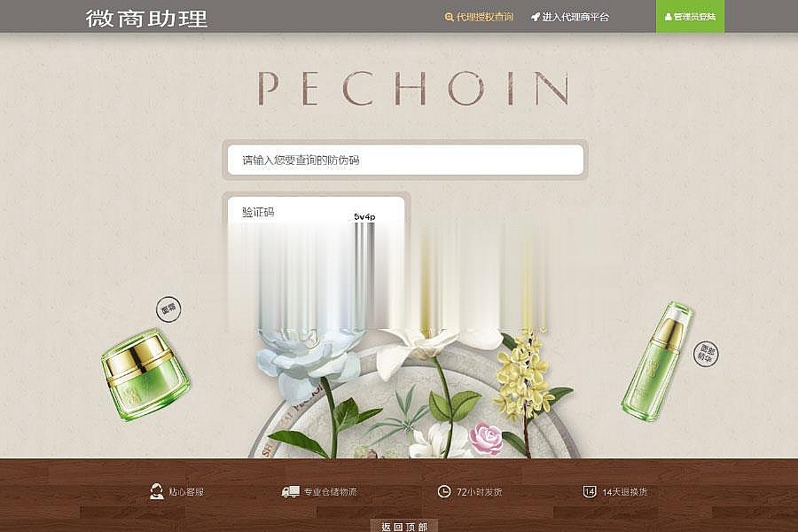
Task: Click the 微商助理 site logo
Action: click(x=146, y=19)
